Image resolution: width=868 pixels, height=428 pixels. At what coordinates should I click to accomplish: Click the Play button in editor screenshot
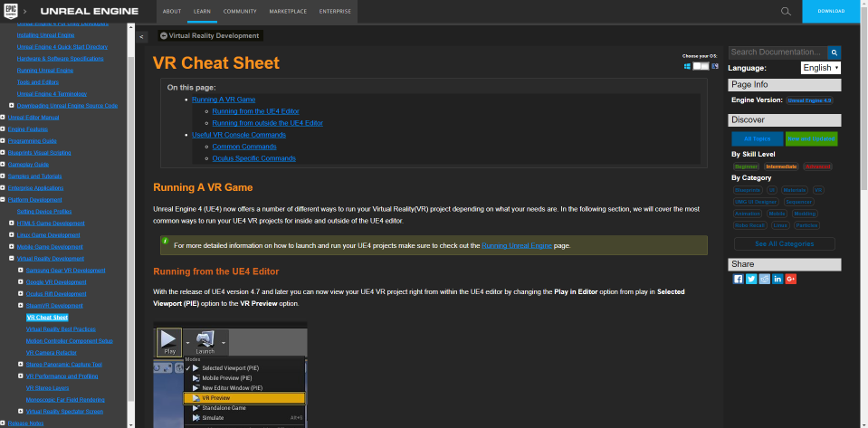(x=170, y=342)
